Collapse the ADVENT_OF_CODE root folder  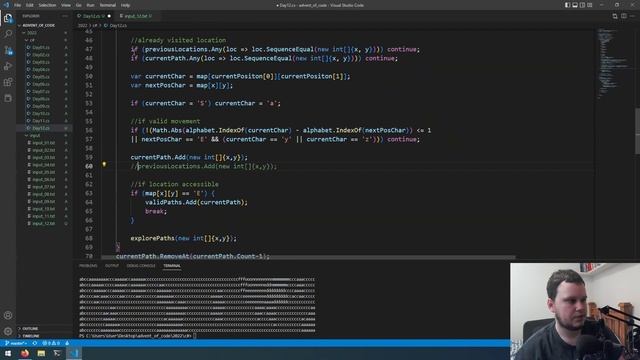click(39, 25)
